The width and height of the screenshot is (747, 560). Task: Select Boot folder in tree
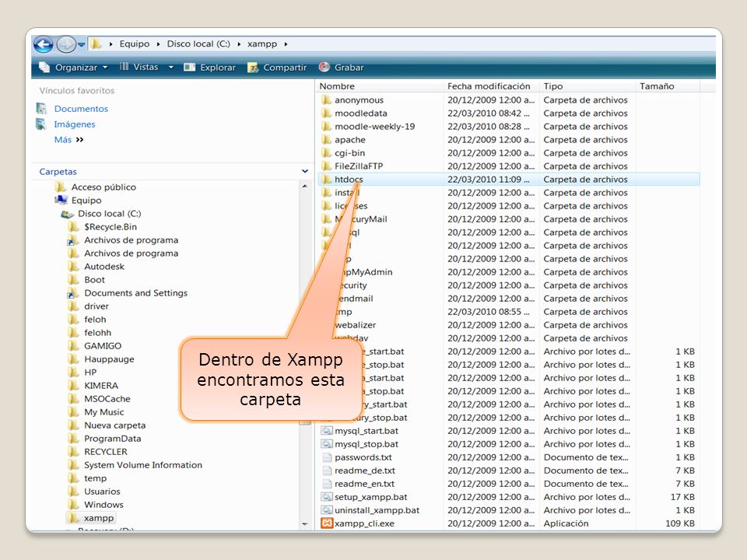click(94, 280)
